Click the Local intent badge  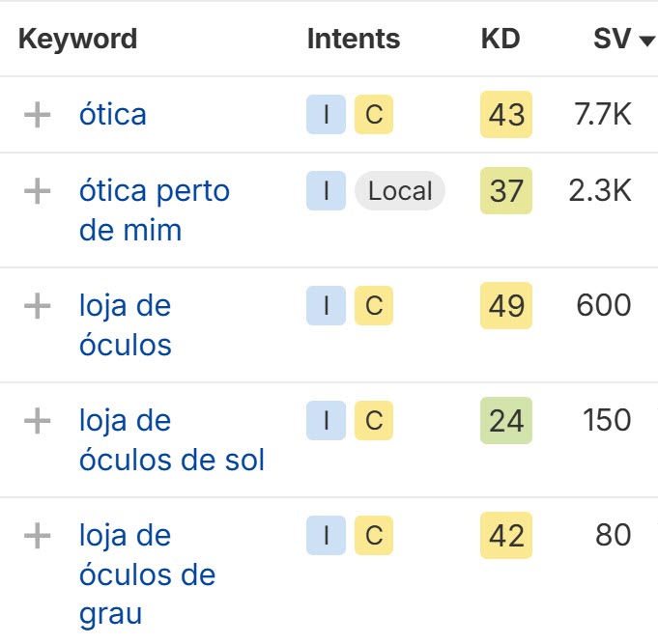point(400,191)
